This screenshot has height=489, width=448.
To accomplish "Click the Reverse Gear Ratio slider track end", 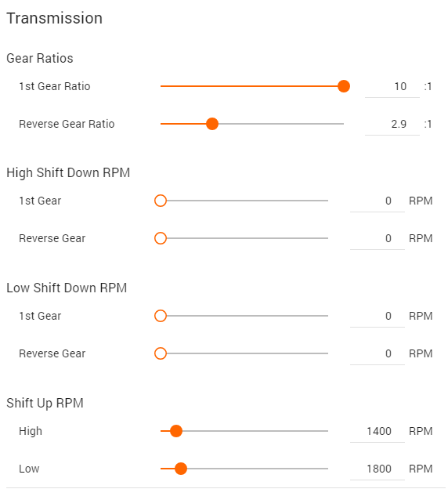I will point(342,124).
